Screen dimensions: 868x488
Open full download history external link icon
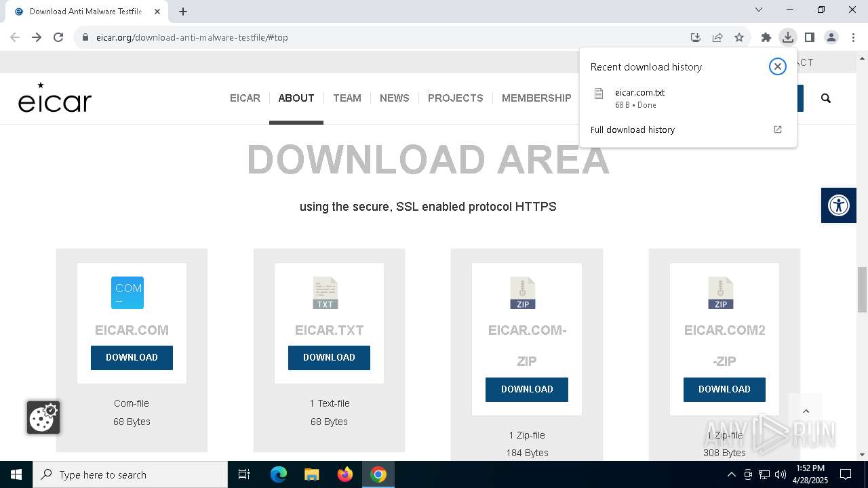click(778, 129)
